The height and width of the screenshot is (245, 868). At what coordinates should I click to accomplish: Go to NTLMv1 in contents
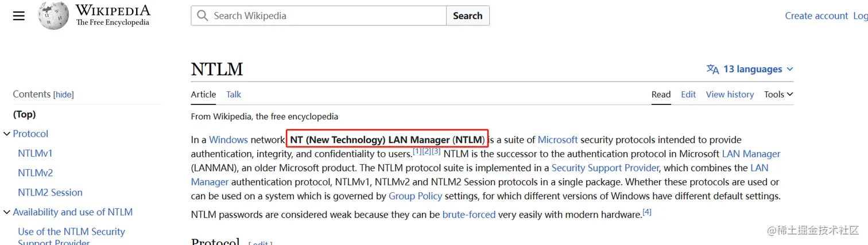click(x=35, y=153)
